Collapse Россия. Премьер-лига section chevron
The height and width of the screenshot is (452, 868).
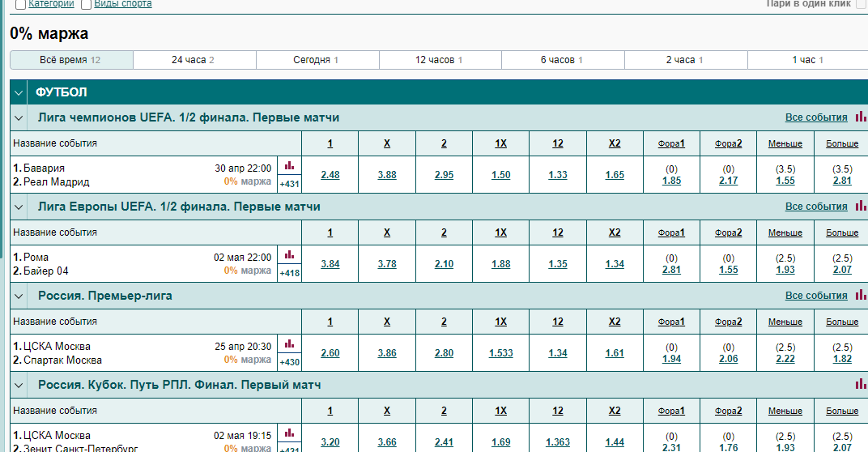click(x=19, y=296)
